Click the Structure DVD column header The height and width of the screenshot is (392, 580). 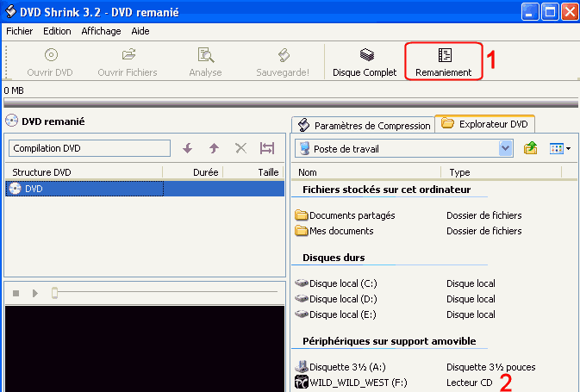pyautogui.click(x=84, y=172)
